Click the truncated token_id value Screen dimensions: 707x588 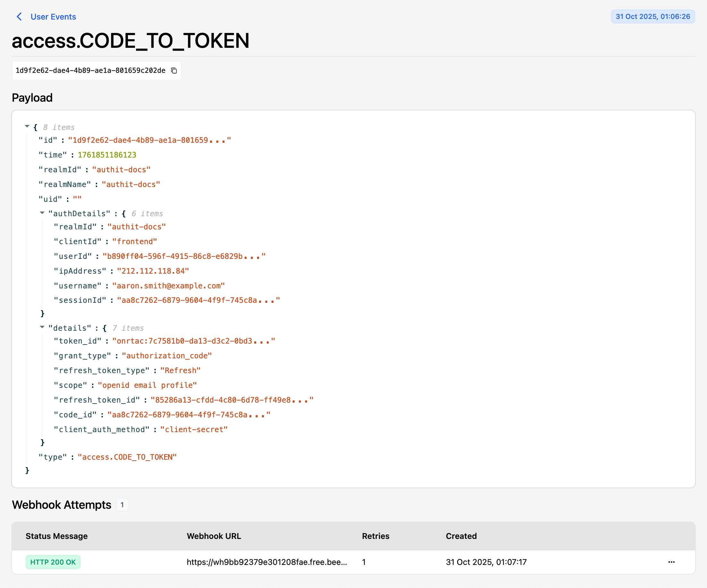click(x=194, y=341)
